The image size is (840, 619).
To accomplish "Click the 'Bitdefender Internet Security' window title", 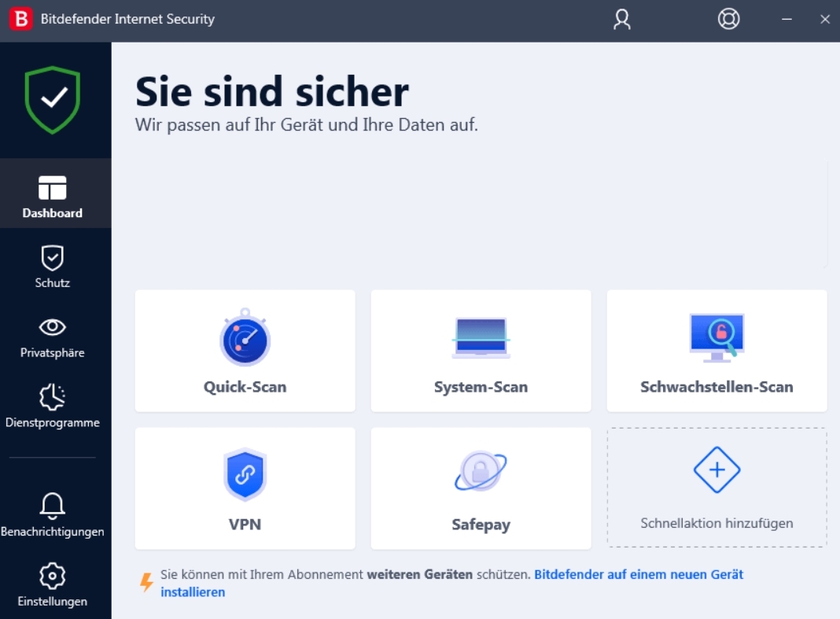I will (127, 19).
